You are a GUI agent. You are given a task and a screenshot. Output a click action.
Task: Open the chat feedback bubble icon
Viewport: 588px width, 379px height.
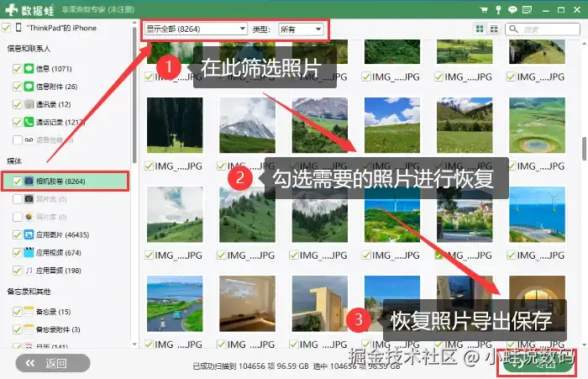pyautogui.click(x=512, y=10)
